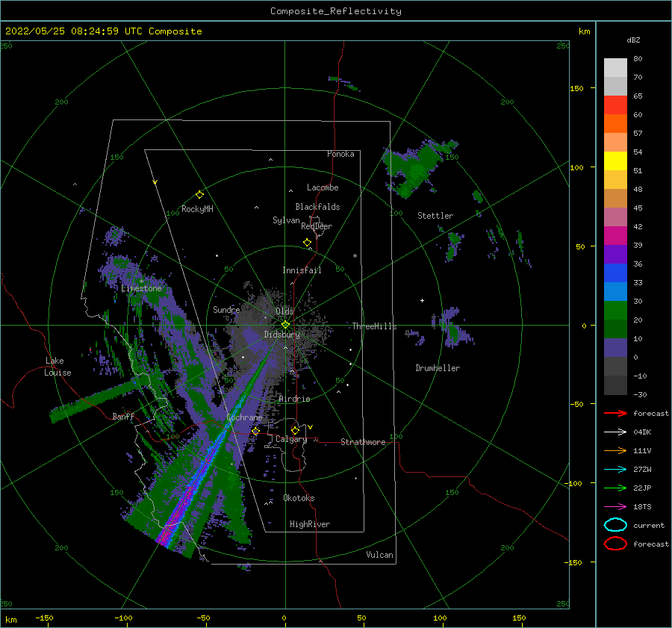672x628 pixels.
Task: Click the Stettler town label
Action: [x=435, y=216]
